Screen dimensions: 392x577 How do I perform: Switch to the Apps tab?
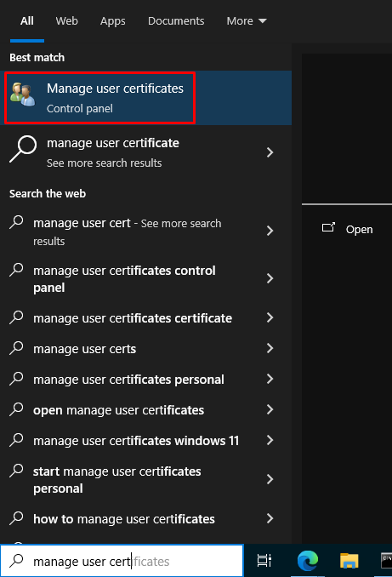point(112,21)
